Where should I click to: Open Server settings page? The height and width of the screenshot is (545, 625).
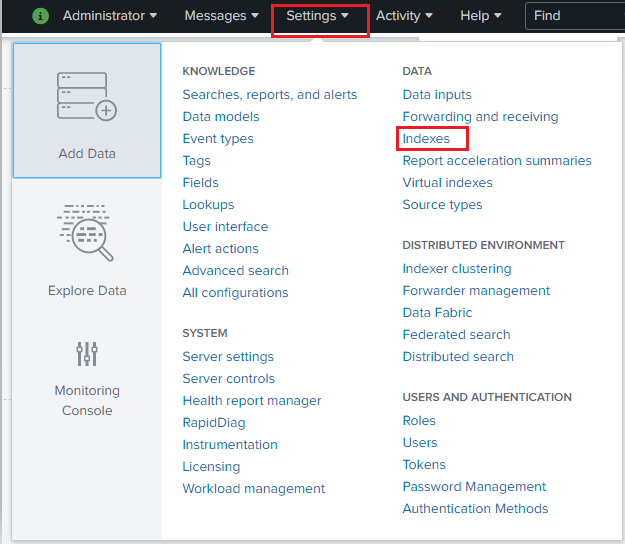coord(228,357)
